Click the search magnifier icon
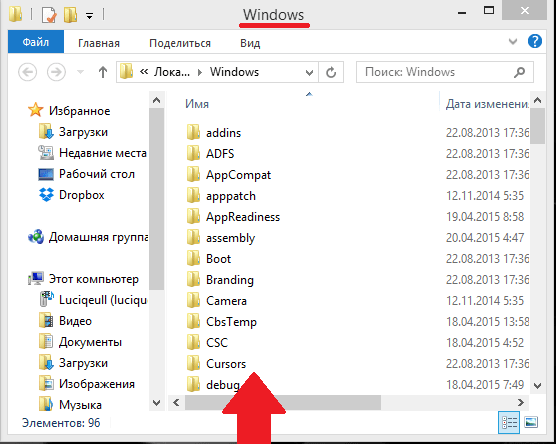 pyautogui.click(x=519, y=72)
